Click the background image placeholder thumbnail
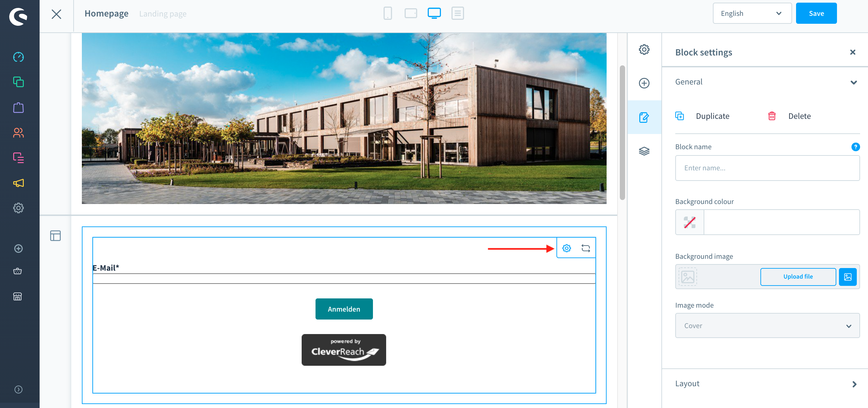 click(x=687, y=277)
